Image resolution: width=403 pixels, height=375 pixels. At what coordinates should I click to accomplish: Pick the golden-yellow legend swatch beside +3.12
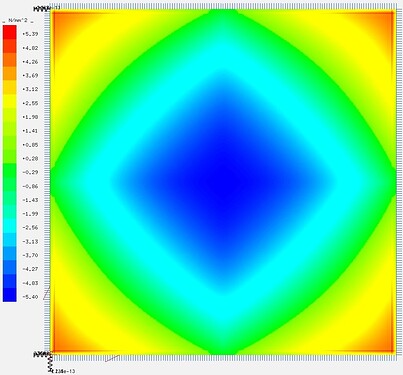point(10,88)
